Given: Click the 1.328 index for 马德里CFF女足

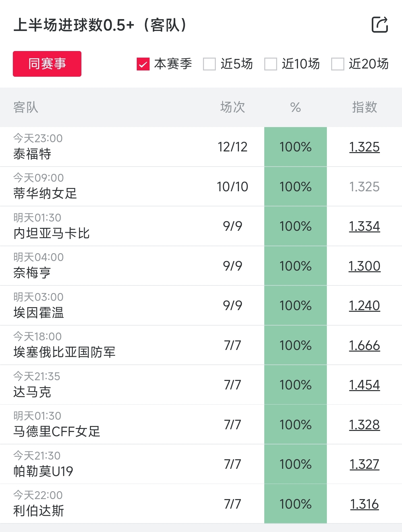Looking at the screenshot, I should pyautogui.click(x=364, y=425).
